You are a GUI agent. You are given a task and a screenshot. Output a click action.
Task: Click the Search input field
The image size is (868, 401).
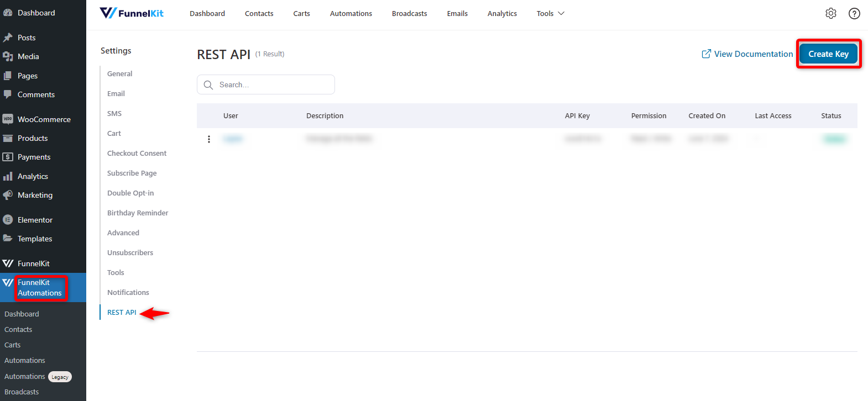266,85
